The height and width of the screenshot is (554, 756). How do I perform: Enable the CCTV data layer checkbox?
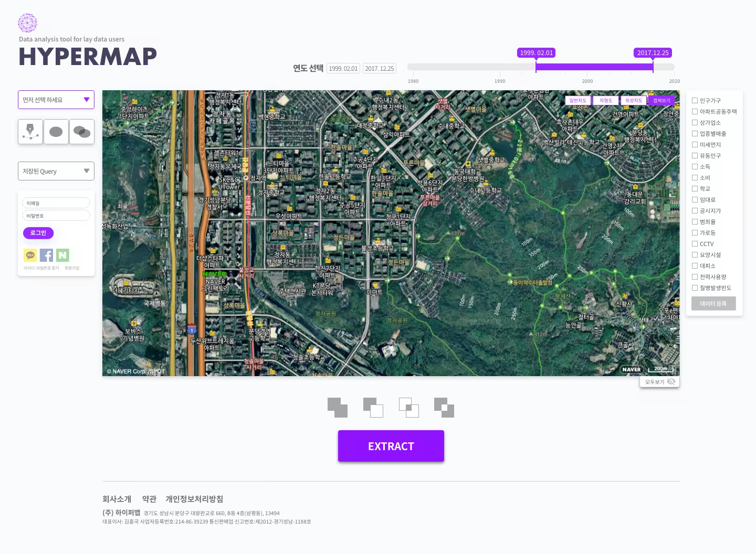pos(695,243)
